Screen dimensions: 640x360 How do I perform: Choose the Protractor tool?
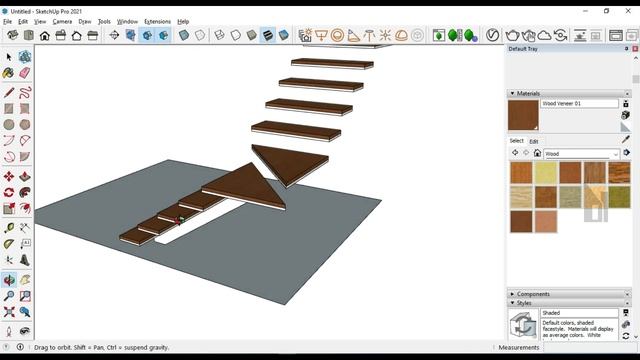(9, 244)
